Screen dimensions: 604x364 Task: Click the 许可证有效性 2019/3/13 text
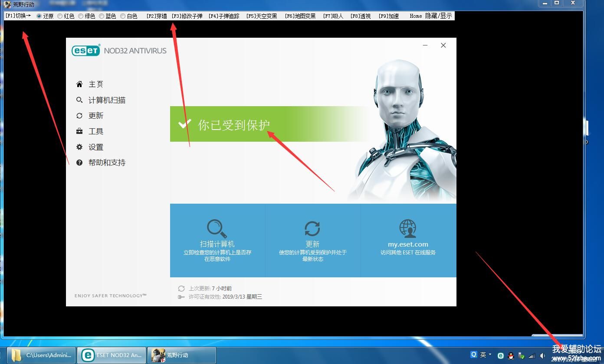225,297
